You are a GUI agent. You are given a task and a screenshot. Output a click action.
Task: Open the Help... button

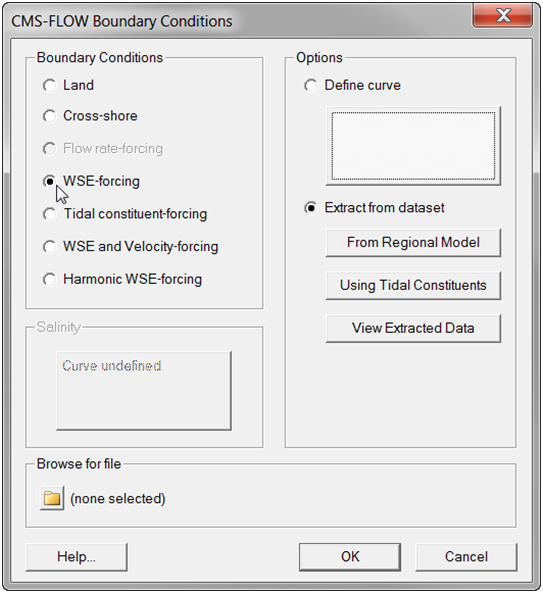click(x=76, y=557)
